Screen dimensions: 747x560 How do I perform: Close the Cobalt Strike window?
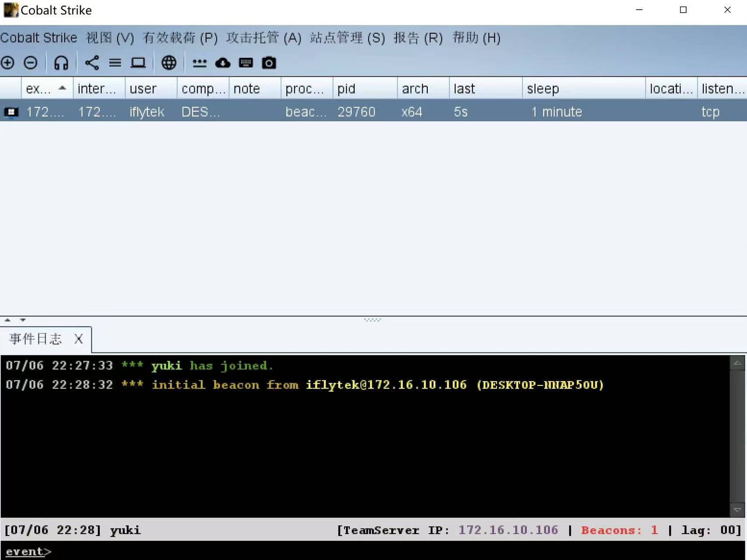[x=727, y=10]
